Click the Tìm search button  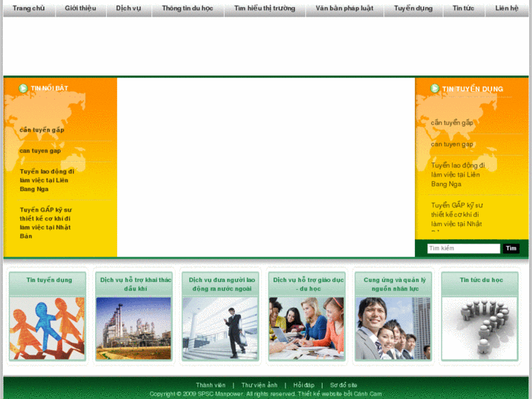511,248
